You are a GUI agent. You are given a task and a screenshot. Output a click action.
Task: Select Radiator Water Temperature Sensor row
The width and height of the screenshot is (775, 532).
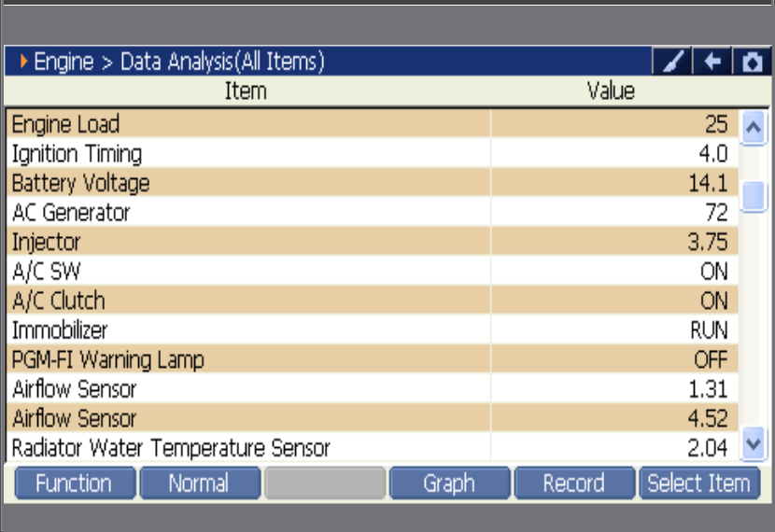click(373, 447)
